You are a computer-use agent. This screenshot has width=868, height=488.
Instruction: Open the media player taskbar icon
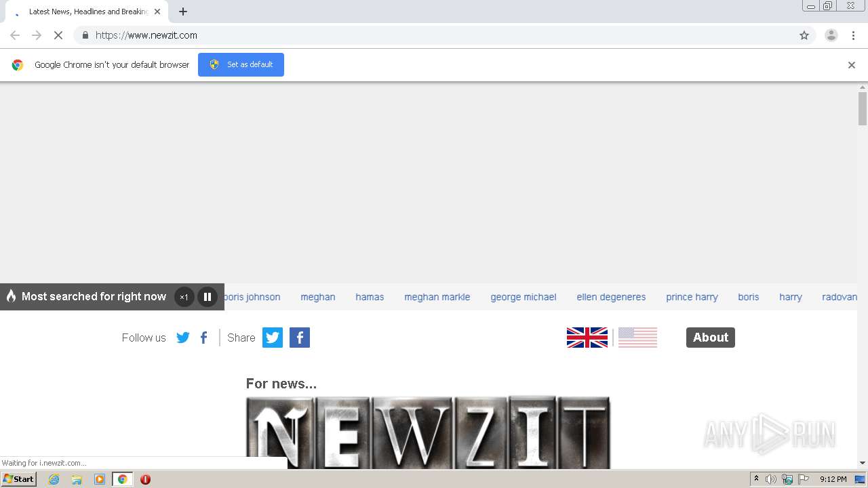click(x=100, y=479)
